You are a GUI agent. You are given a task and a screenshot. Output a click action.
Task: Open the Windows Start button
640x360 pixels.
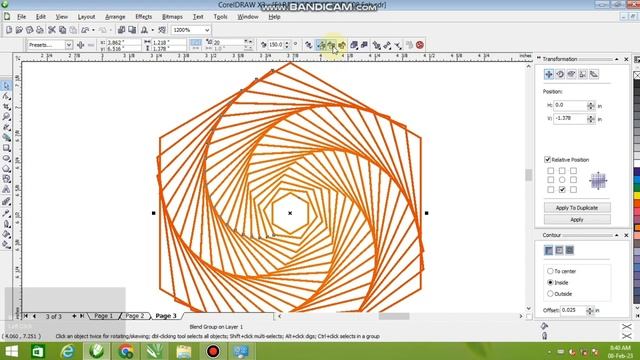click(x=11, y=351)
